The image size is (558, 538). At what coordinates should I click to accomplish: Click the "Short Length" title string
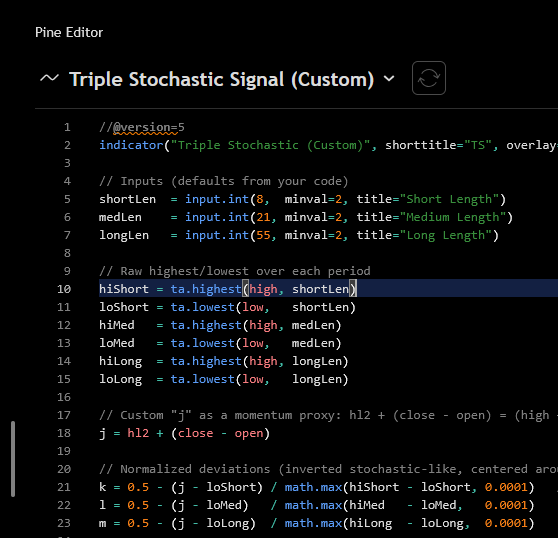pos(449,199)
